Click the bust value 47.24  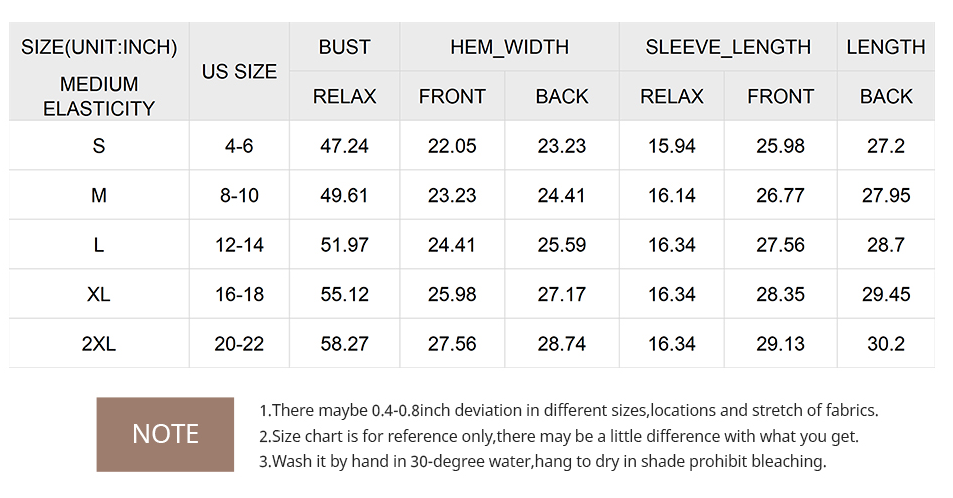coord(344,146)
